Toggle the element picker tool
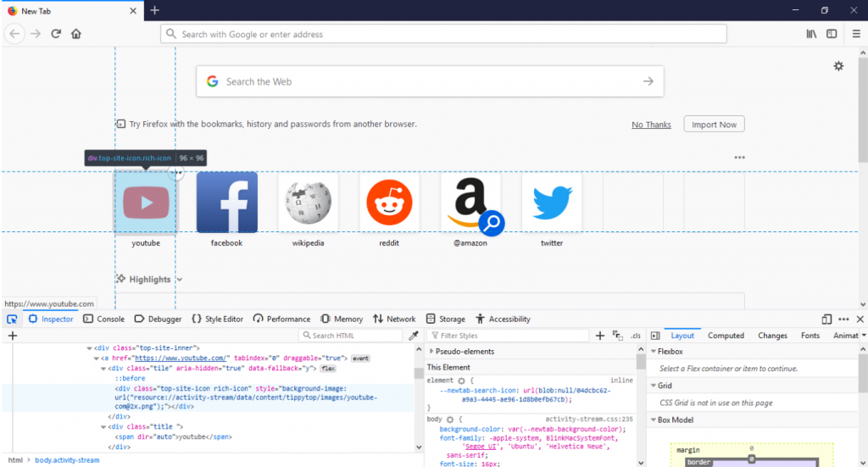868x467 pixels. [x=12, y=320]
